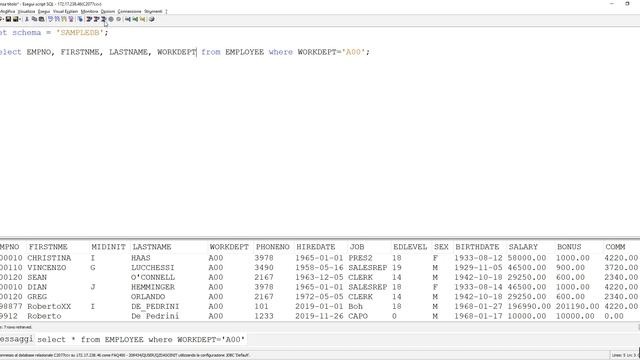Screen dimensions: 640x360
Task: Click the Paste clipboard toolbar icon
Action: (41, 19)
